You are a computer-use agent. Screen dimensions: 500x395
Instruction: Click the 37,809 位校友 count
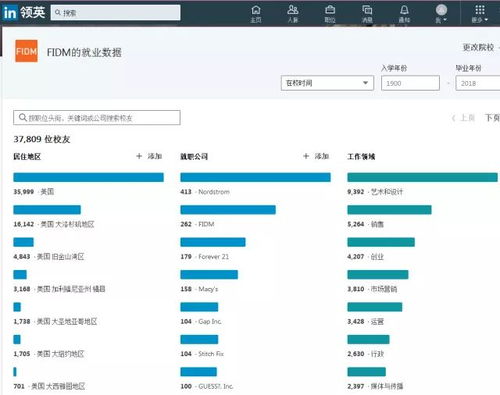42,139
